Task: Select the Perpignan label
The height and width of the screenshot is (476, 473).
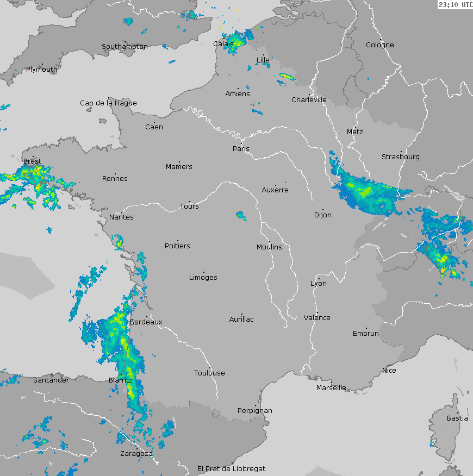Action: click(255, 411)
